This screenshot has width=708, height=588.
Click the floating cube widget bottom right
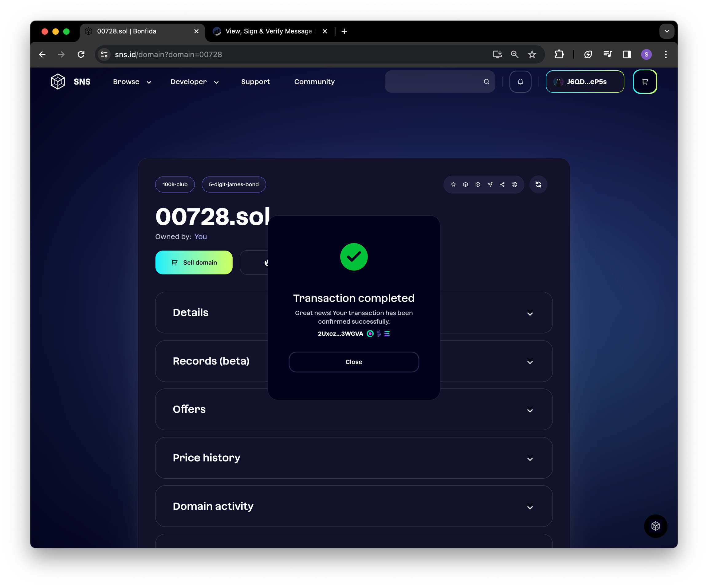(655, 526)
